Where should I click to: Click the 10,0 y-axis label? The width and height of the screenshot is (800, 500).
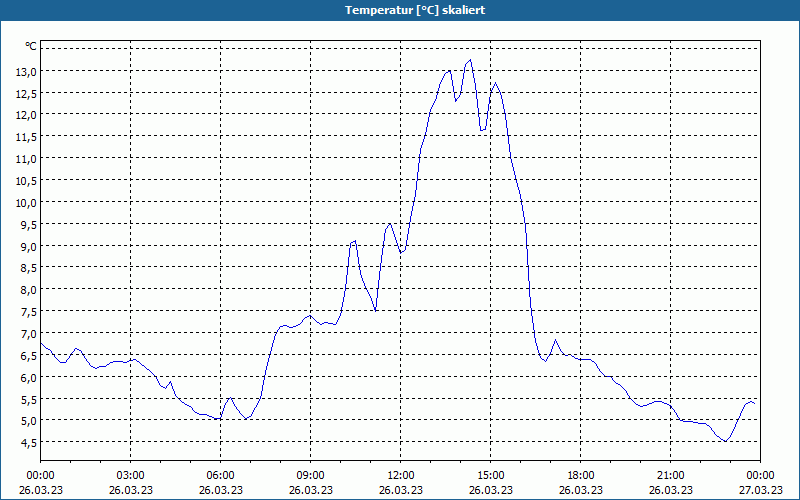pyautogui.click(x=27, y=203)
